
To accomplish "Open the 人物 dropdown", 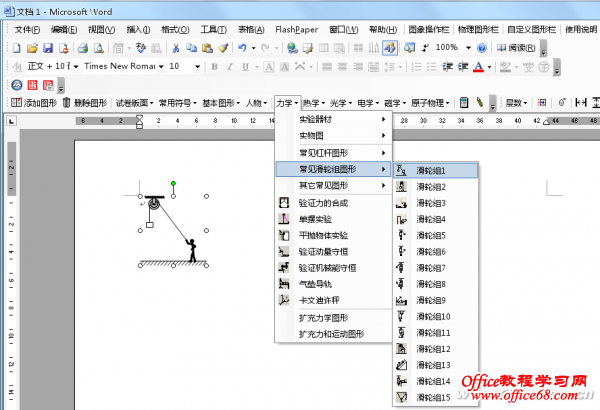I will [x=256, y=103].
